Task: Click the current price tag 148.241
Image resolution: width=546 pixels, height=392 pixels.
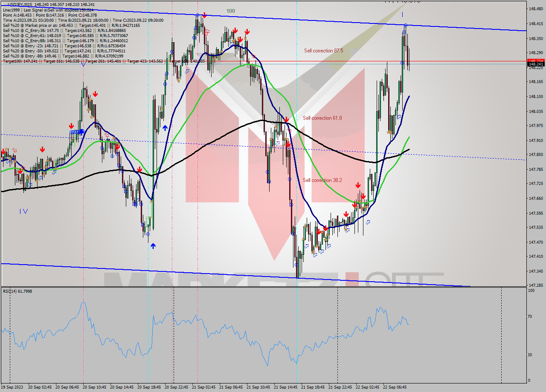Action: [x=536, y=64]
